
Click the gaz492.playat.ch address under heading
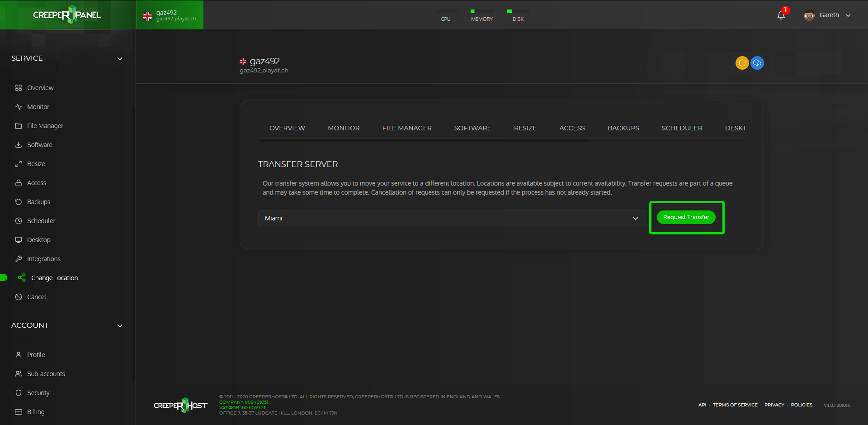click(264, 71)
